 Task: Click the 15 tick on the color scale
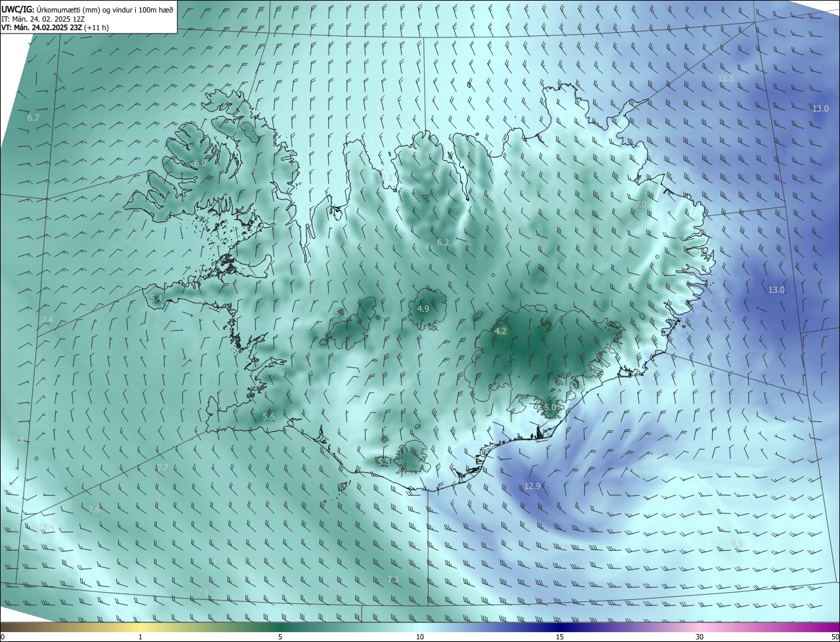[560, 637]
